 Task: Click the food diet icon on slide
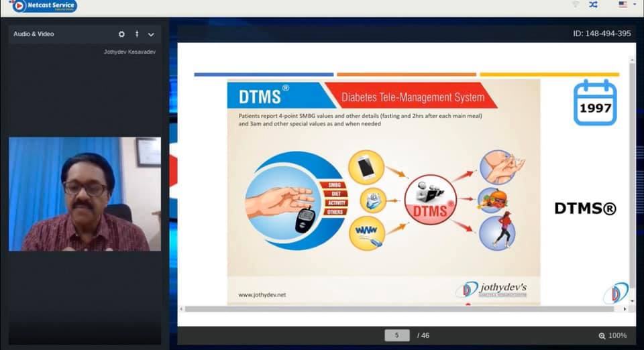(493, 200)
